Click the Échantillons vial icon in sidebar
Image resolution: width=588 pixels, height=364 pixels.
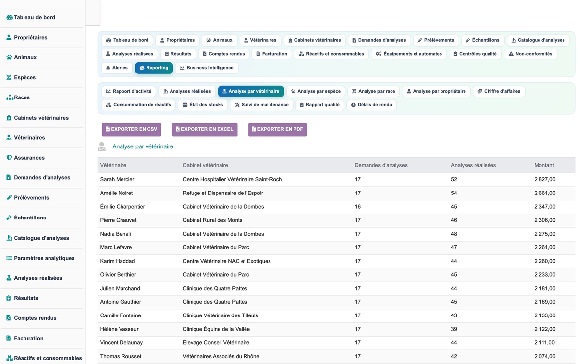(x=9, y=218)
